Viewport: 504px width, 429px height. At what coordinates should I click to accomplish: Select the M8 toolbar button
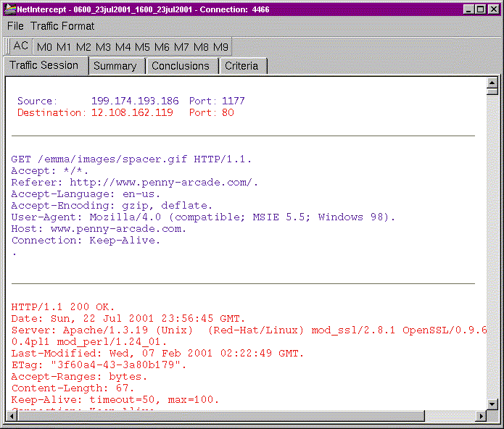201,47
